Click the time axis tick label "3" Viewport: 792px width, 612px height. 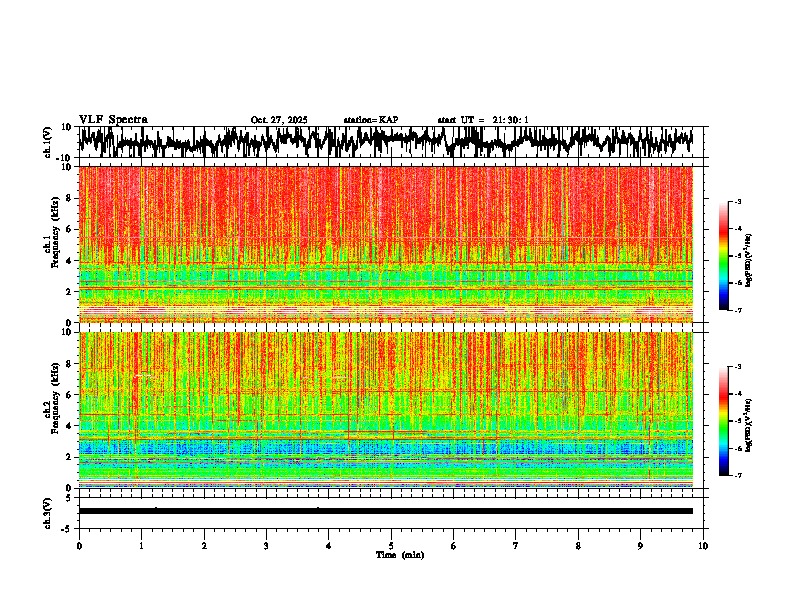(266, 546)
